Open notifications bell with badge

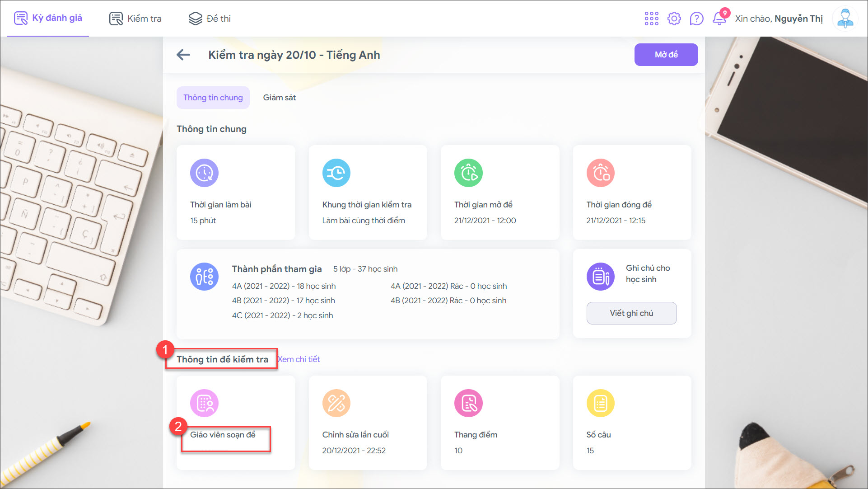tap(719, 19)
